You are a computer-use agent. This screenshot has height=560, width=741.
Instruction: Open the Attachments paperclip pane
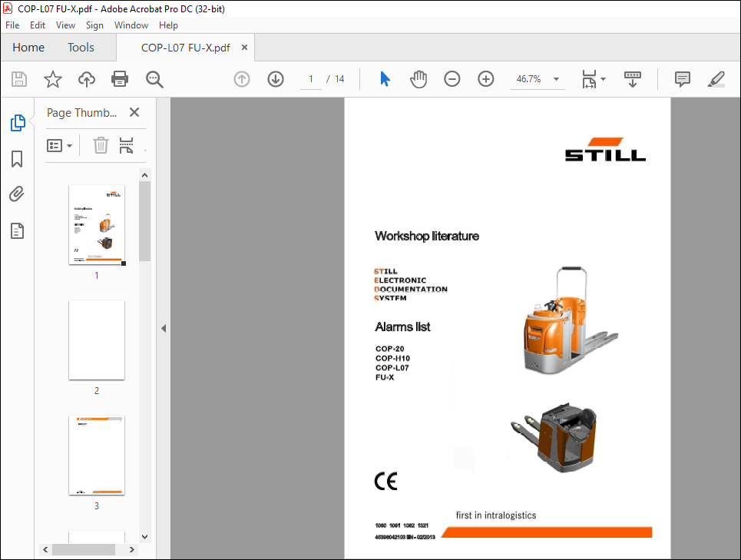click(17, 194)
